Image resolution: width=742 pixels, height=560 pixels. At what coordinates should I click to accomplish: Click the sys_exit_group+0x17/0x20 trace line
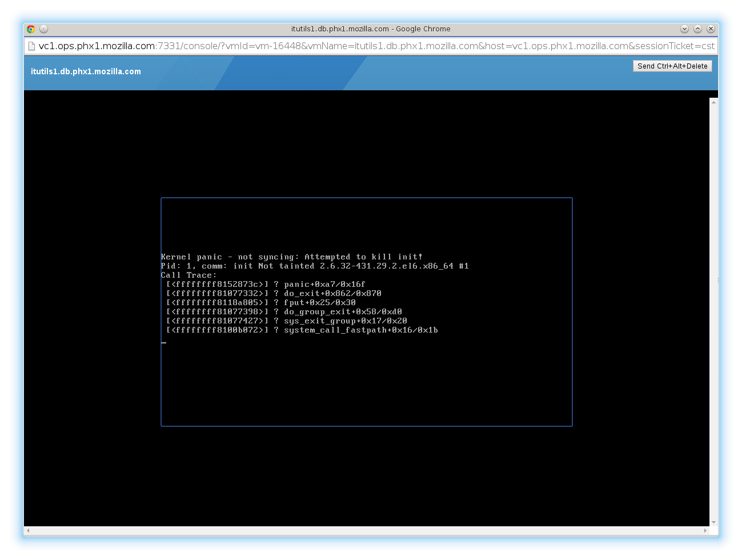click(x=287, y=321)
